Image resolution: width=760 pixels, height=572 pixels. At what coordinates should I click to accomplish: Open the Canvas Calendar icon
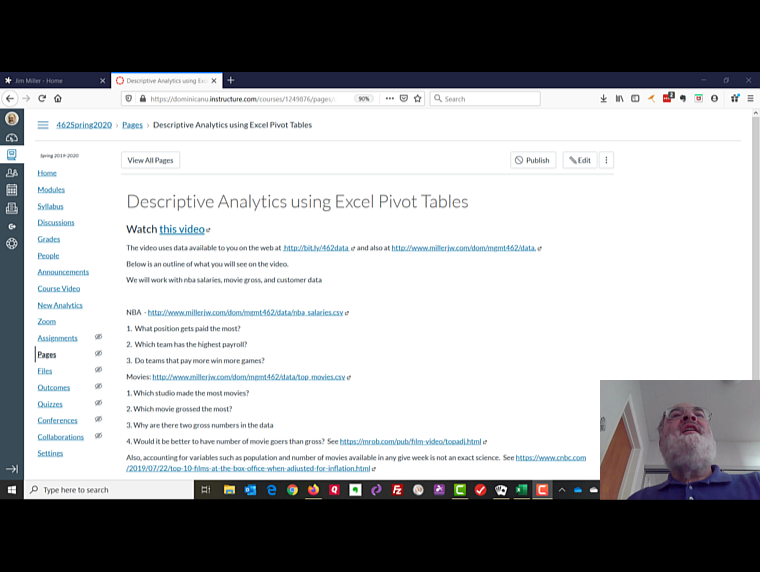12,190
